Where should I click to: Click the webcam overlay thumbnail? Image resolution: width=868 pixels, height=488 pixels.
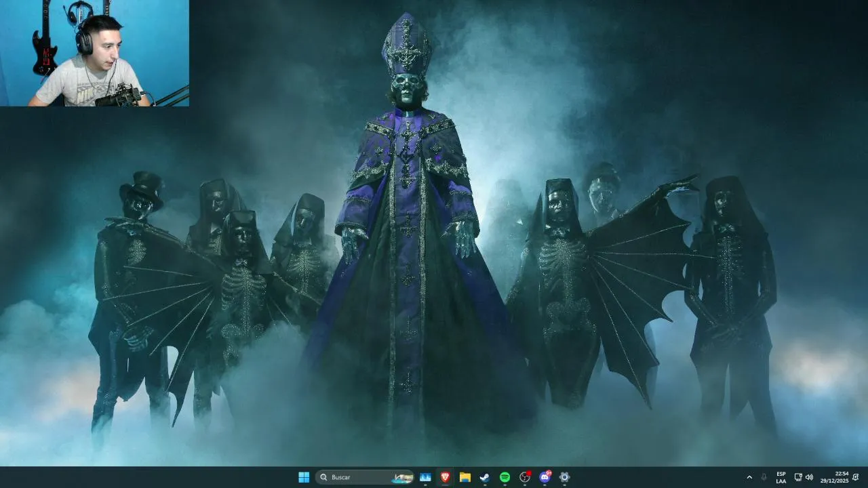point(94,53)
